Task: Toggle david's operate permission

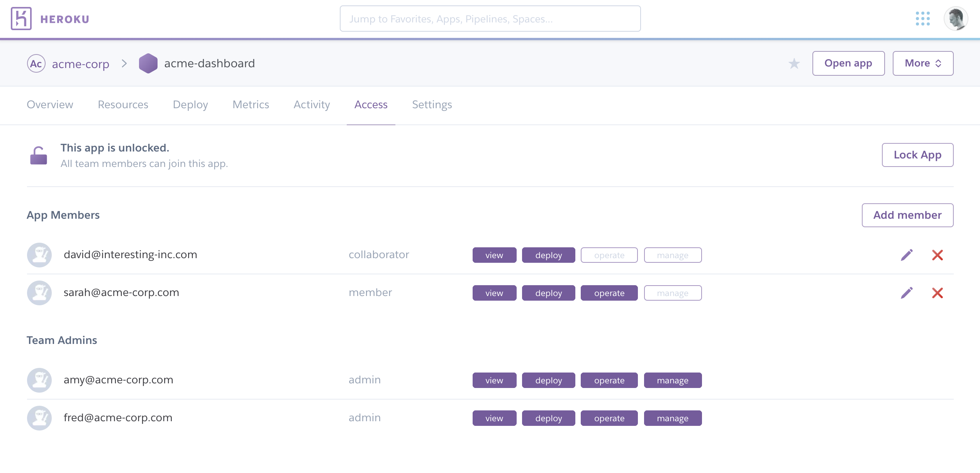Action: [609, 255]
